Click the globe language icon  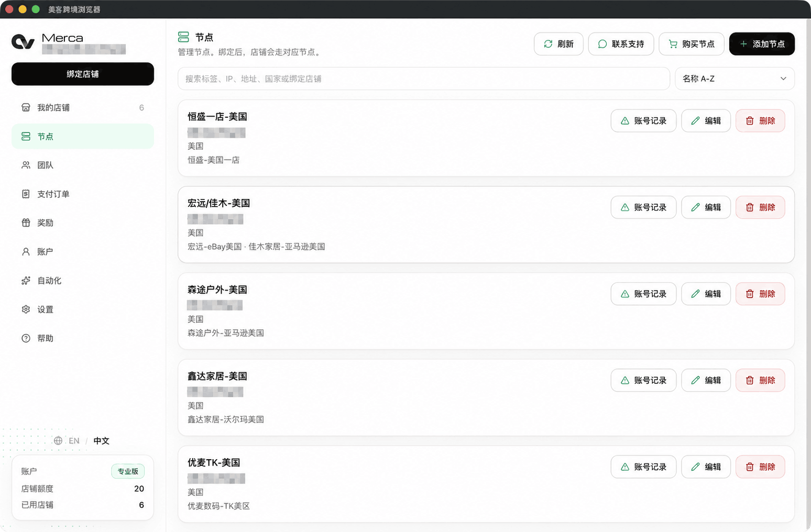pos(58,441)
